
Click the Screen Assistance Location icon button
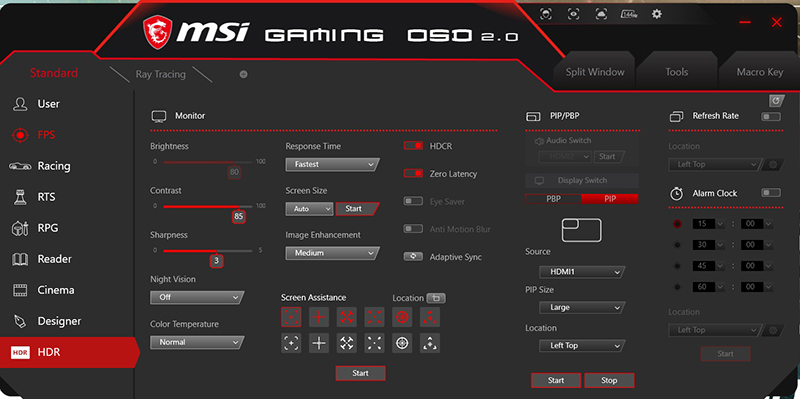pyautogui.click(x=436, y=298)
